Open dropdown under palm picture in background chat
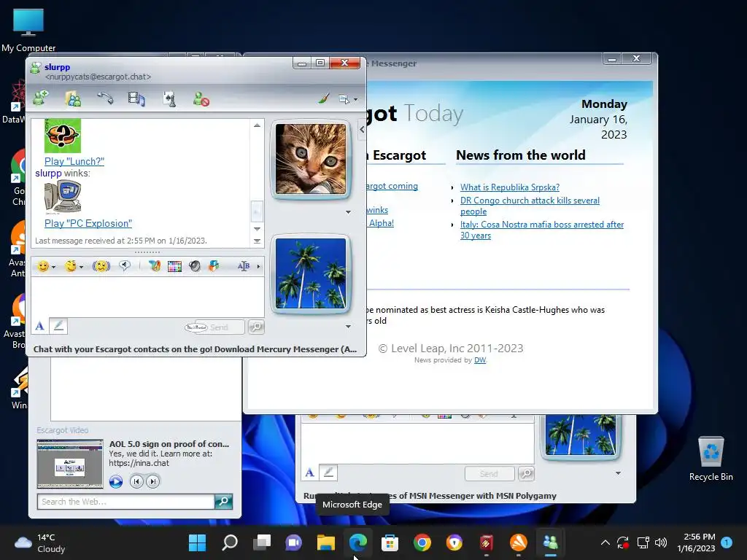Image resolution: width=747 pixels, height=560 pixels. tap(618, 472)
